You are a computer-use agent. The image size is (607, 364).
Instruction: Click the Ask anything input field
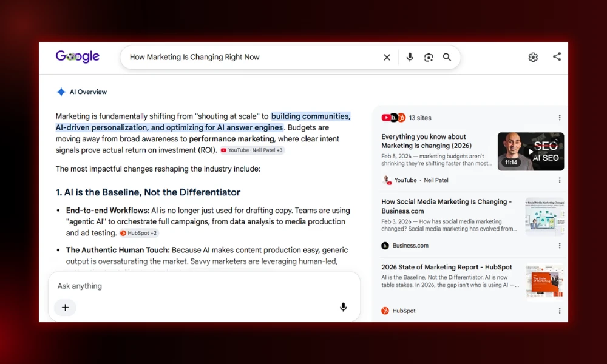pos(204,286)
